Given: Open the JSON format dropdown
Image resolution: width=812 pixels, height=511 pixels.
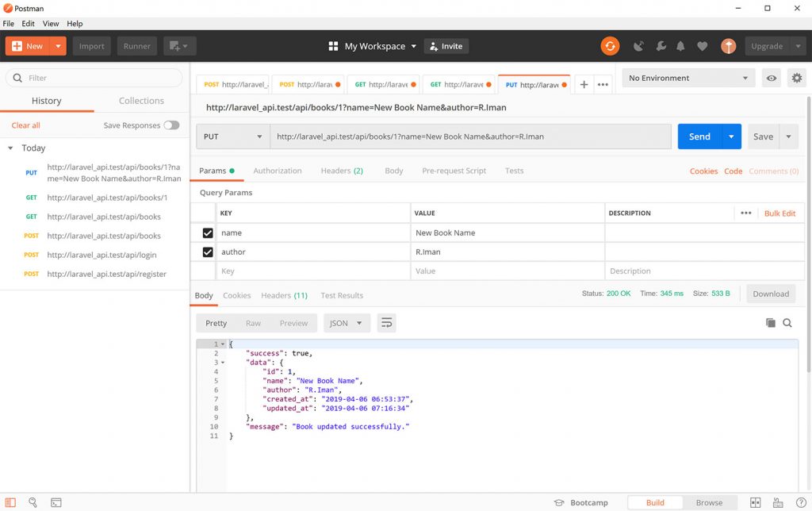Looking at the screenshot, I should coord(347,323).
